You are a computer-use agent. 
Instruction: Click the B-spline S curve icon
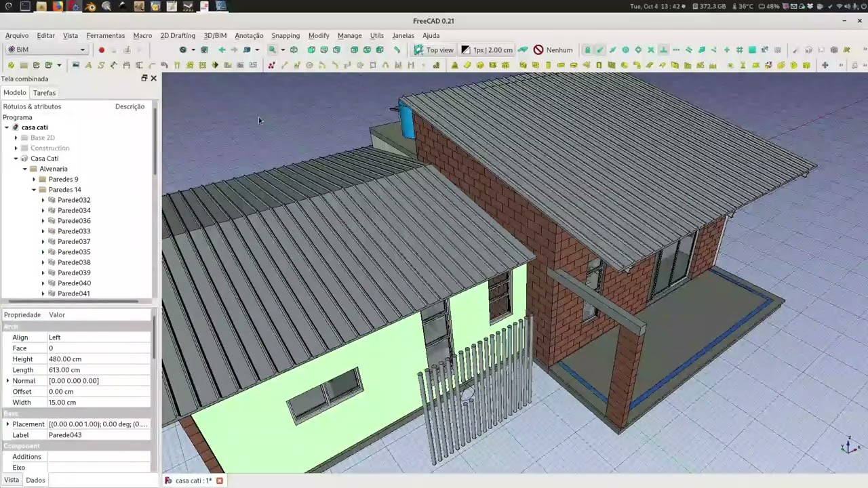tap(101, 65)
